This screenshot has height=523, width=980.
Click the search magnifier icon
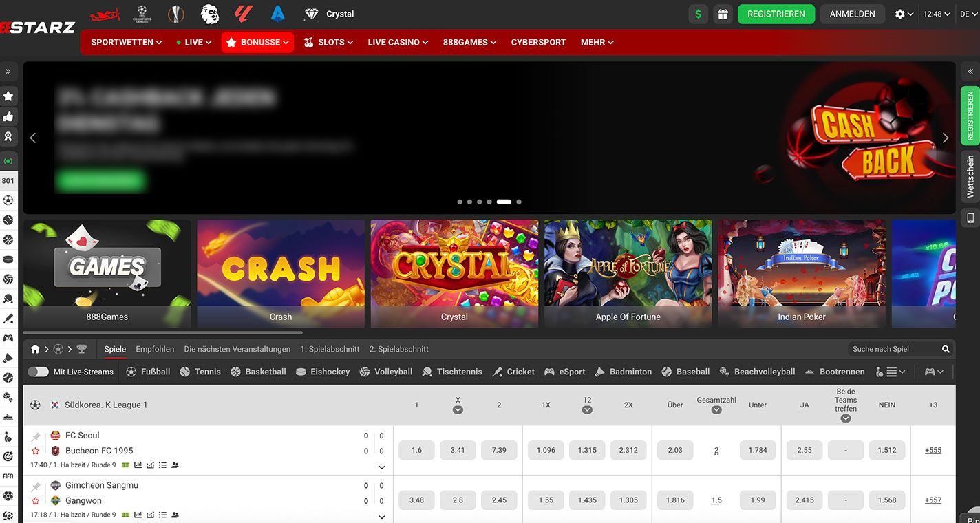click(946, 350)
